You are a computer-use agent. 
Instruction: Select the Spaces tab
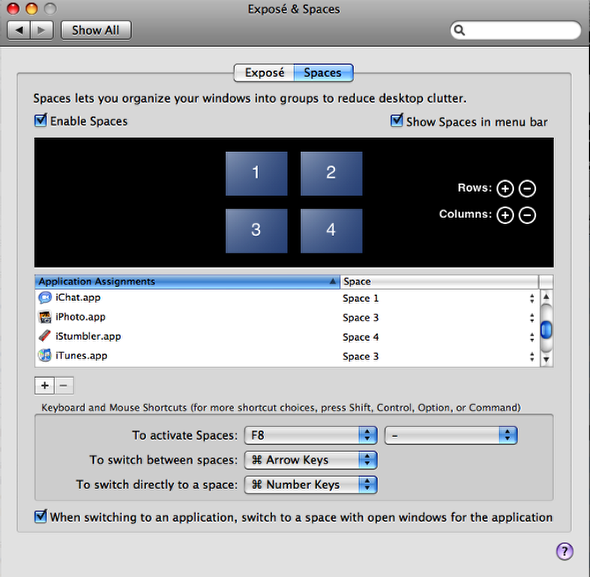[323, 73]
